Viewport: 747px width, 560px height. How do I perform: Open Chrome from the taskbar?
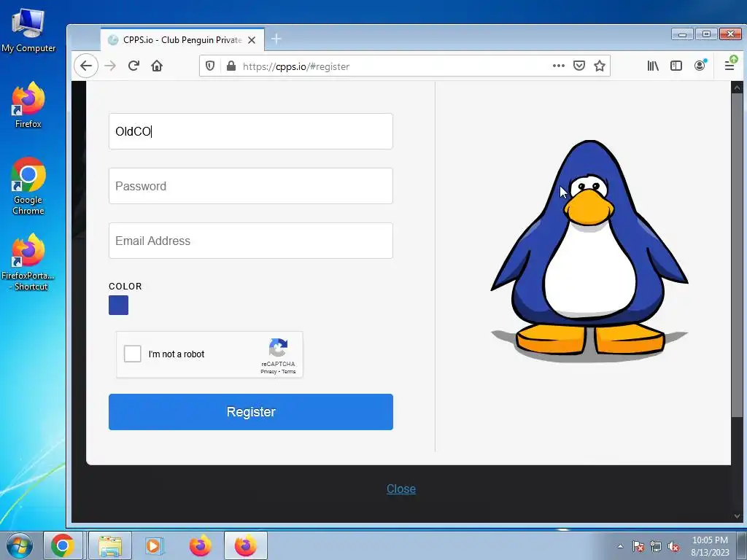click(63, 545)
